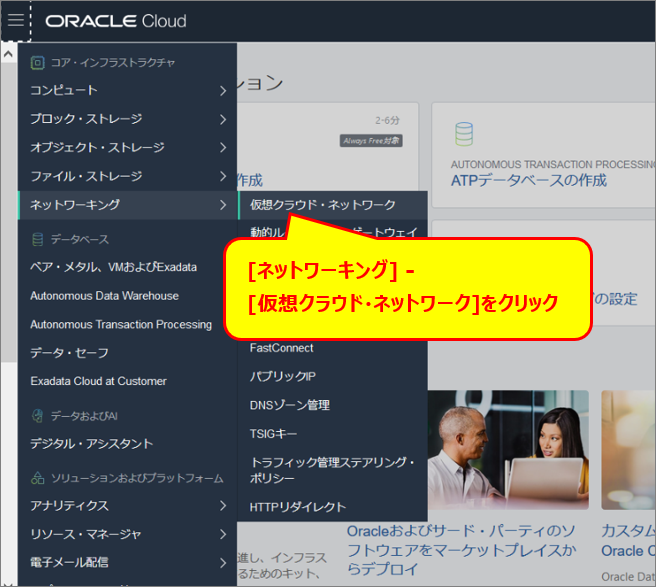The width and height of the screenshot is (656, 587).
Task: Click the データおよびAI section icon
Action: point(38,416)
